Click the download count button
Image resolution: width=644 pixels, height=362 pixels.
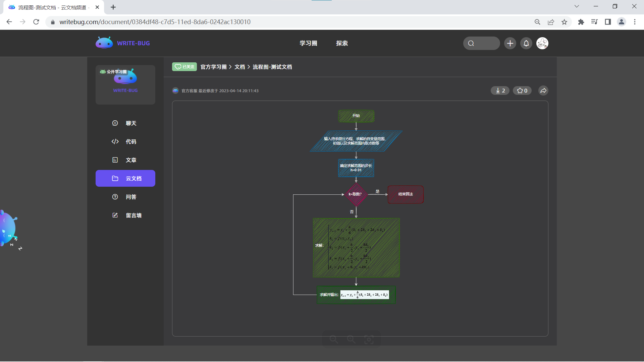[500, 90]
